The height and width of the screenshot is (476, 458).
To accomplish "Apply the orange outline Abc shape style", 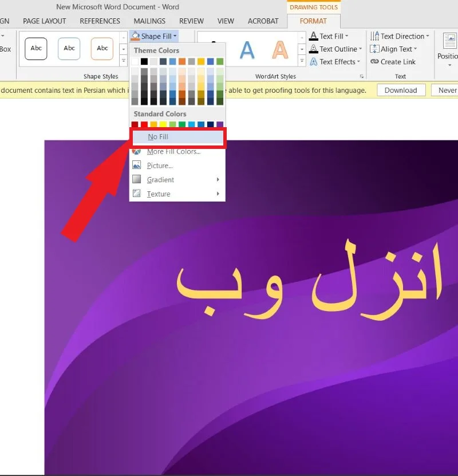I will (x=102, y=49).
